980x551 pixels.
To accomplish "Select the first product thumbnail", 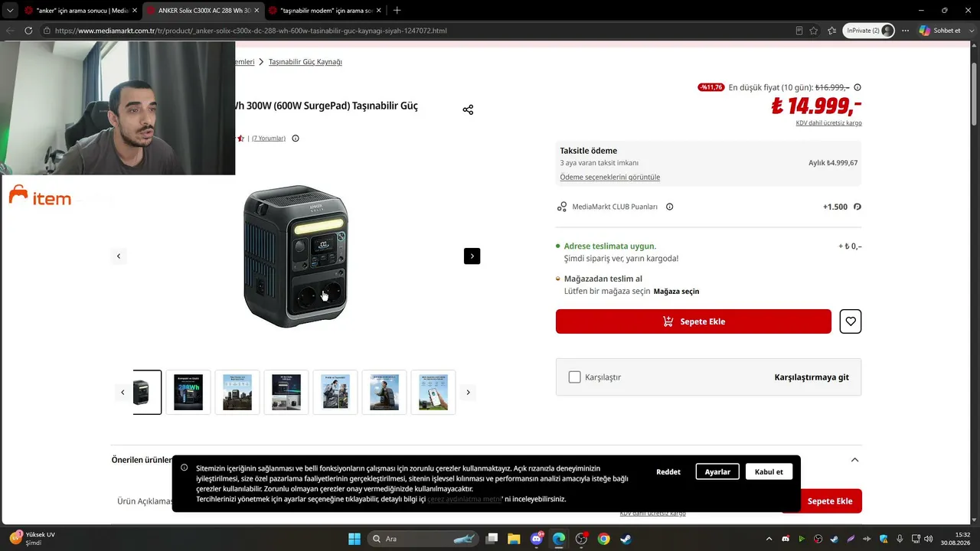I will point(147,393).
